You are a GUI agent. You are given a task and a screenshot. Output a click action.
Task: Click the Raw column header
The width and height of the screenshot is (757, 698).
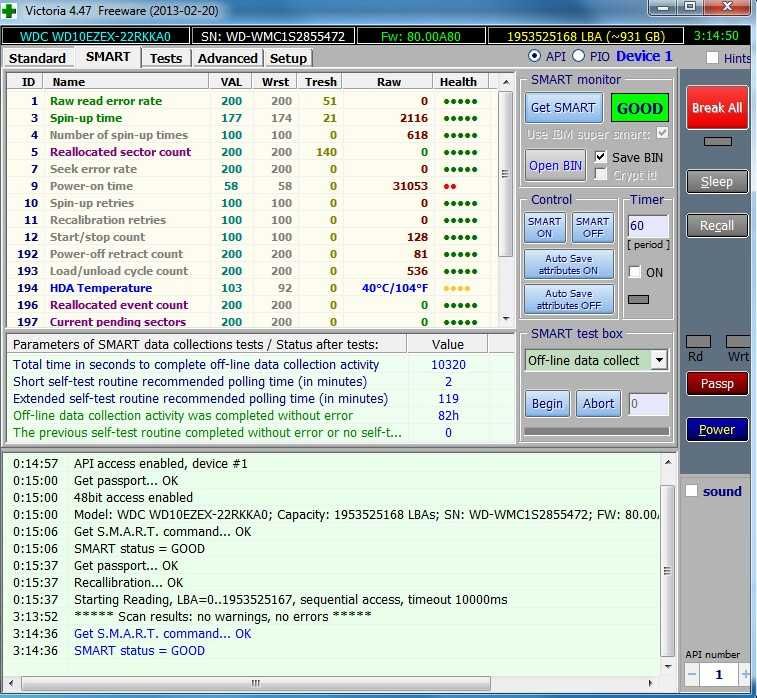tap(388, 82)
